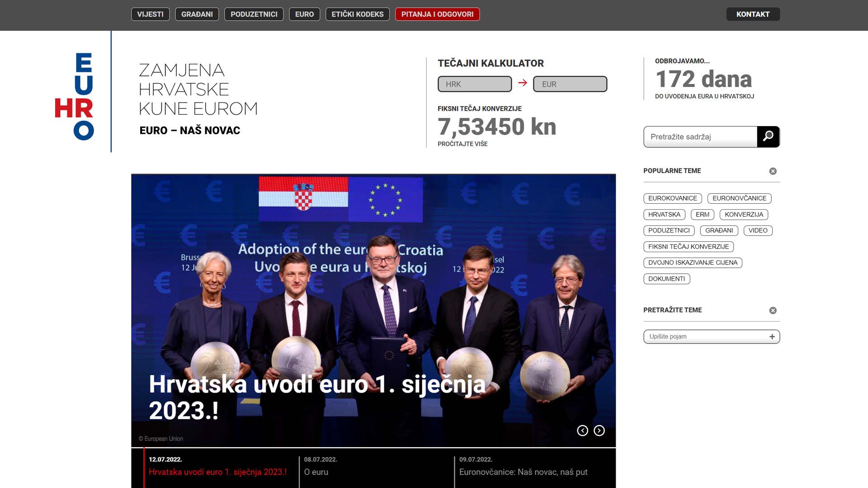Open Euronovčanice: Naš novac, naš put
Image resolution: width=868 pixels, height=488 pixels.
[x=523, y=472]
